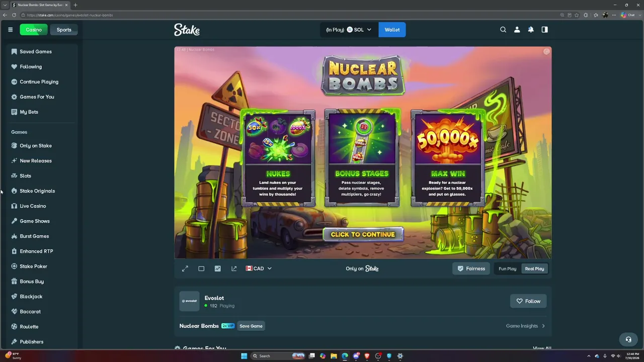Open the Evoslot provider link

[x=214, y=298]
